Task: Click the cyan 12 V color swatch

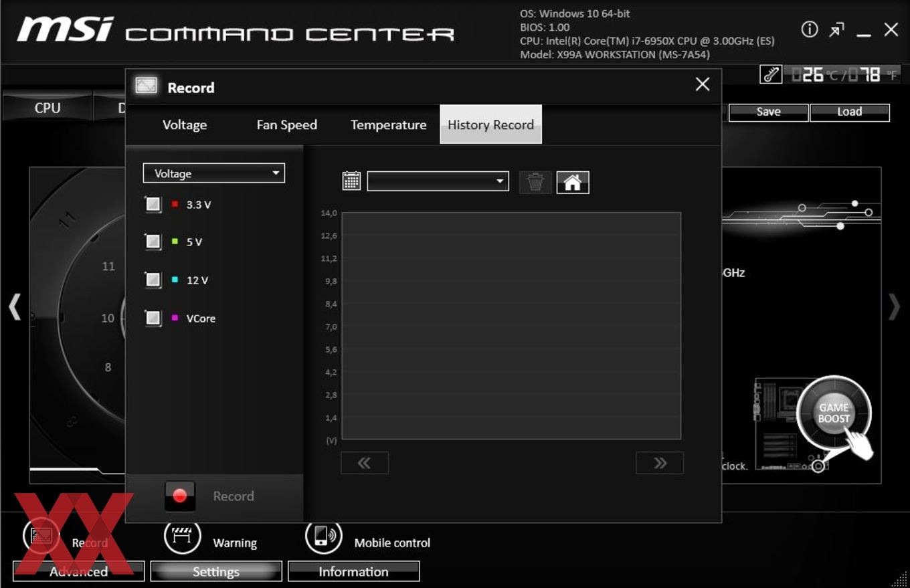Action: 175,280
